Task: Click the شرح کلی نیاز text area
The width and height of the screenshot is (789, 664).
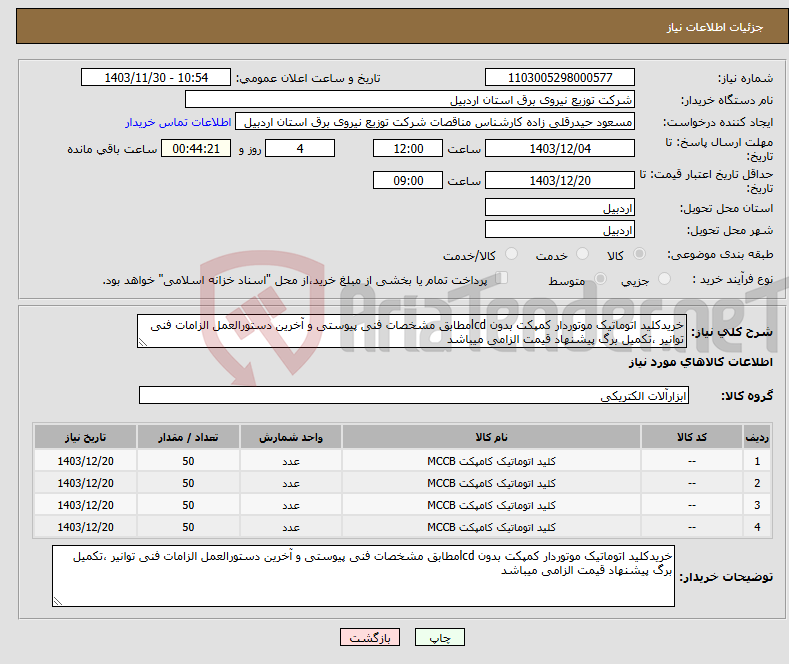Action: click(x=412, y=331)
